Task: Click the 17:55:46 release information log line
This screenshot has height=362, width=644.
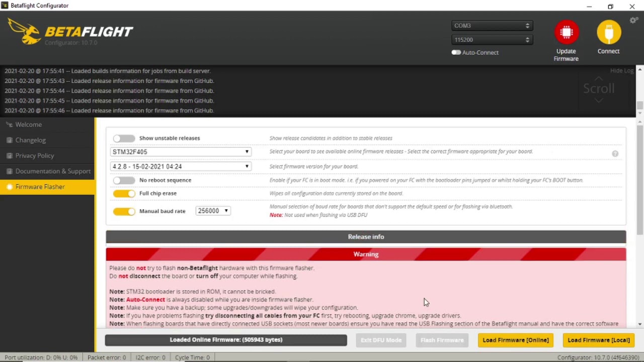Action: (x=109, y=111)
